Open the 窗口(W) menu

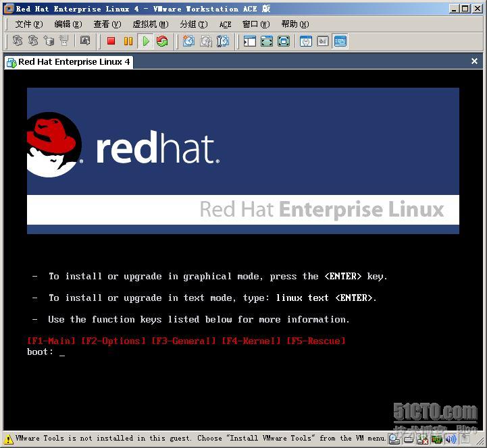pyautogui.click(x=256, y=24)
